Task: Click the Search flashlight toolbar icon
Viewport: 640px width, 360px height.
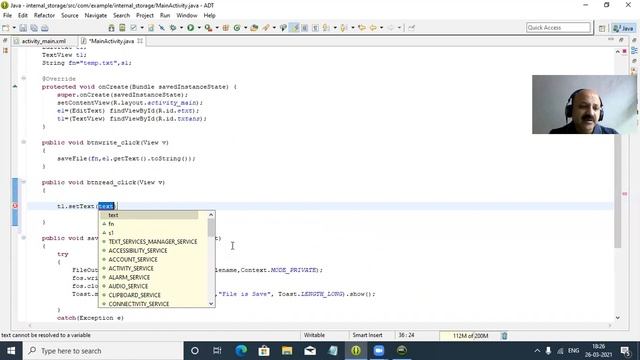Action: click(266, 28)
